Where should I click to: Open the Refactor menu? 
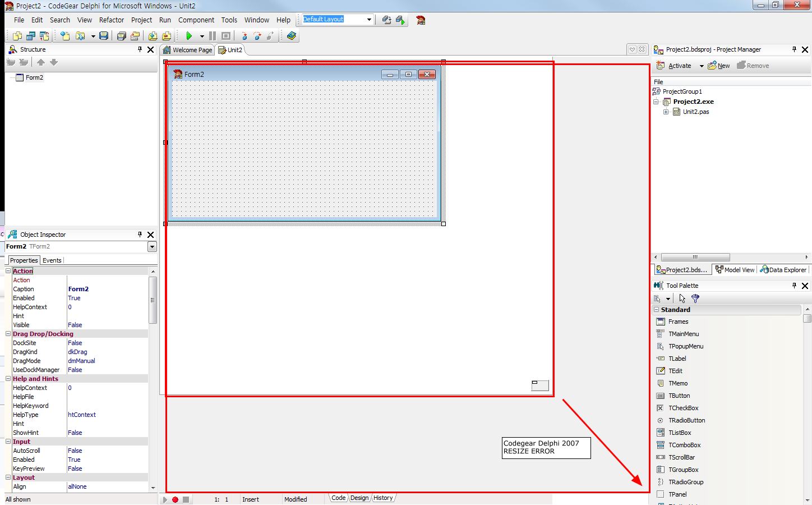pos(112,20)
